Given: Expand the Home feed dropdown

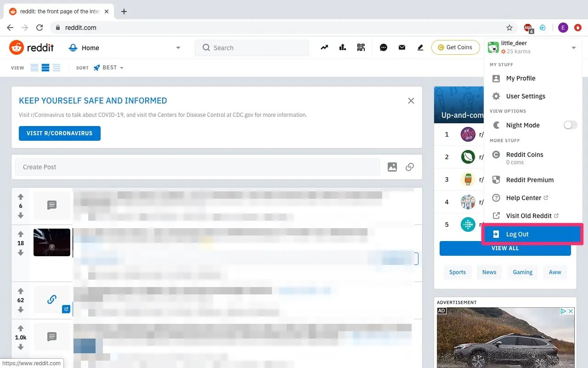Looking at the screenshot, I should tap(178, 48).
